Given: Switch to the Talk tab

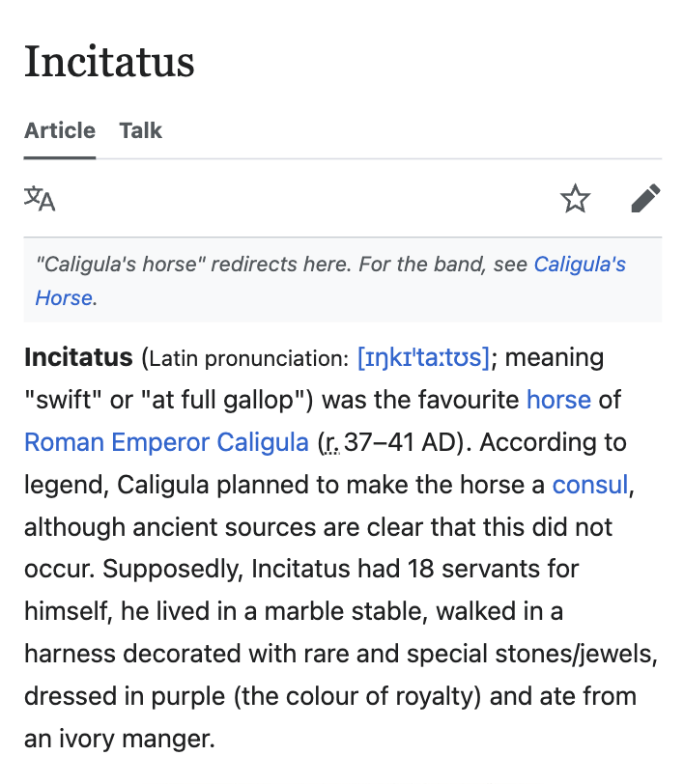Looking at the screenshot, I should (x=141, y=130).
